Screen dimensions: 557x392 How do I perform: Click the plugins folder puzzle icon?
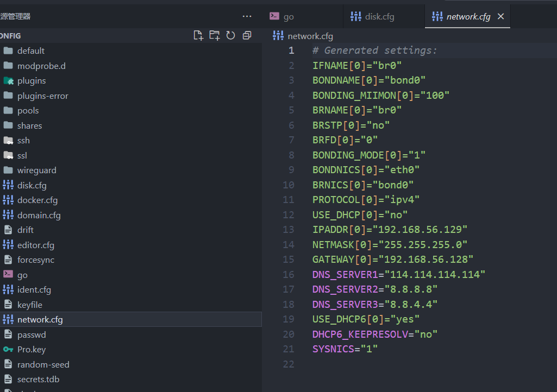click(8, 80)
